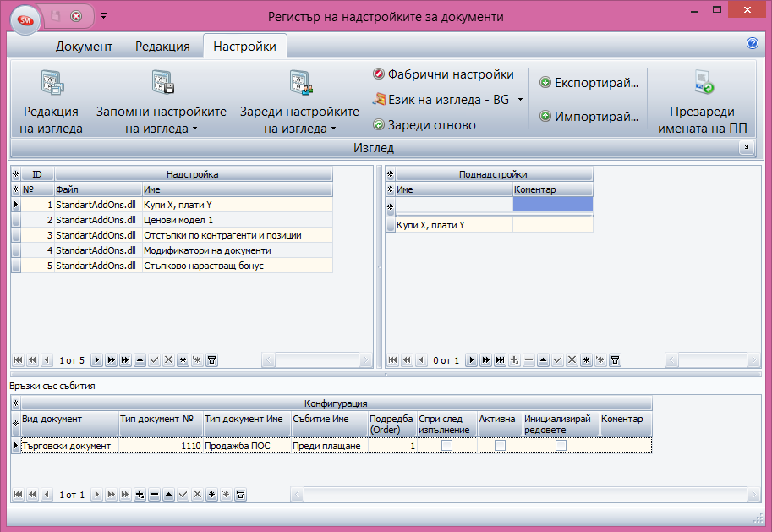Expand the Език на изгледа - BG dropdown
This screenshot has height=532, width=772.
click(520, 100)
